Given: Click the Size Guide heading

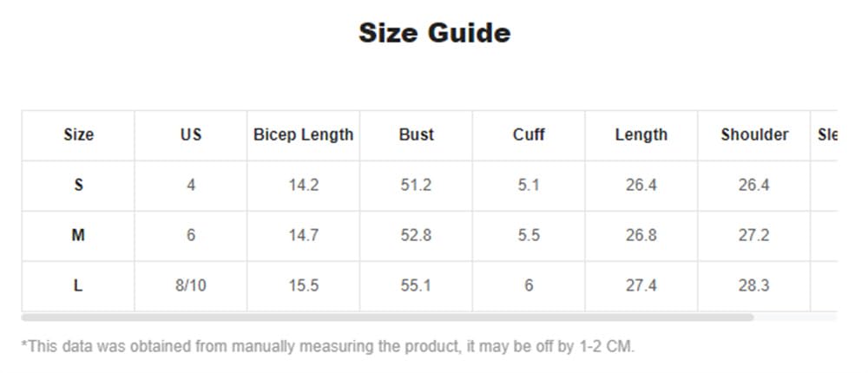Looking at the screenshot, I should 434,33.
